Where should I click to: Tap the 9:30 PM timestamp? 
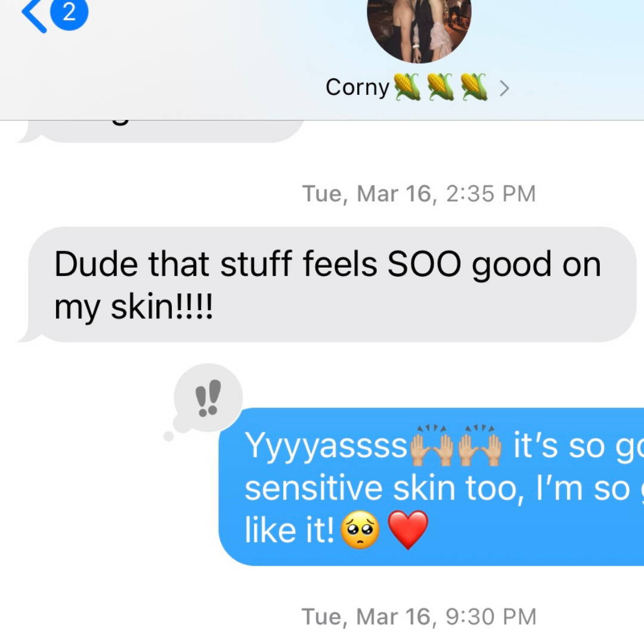419,617
